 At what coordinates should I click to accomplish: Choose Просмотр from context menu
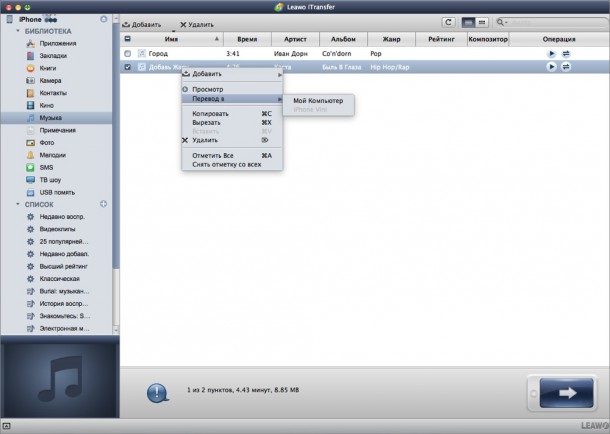232,89
